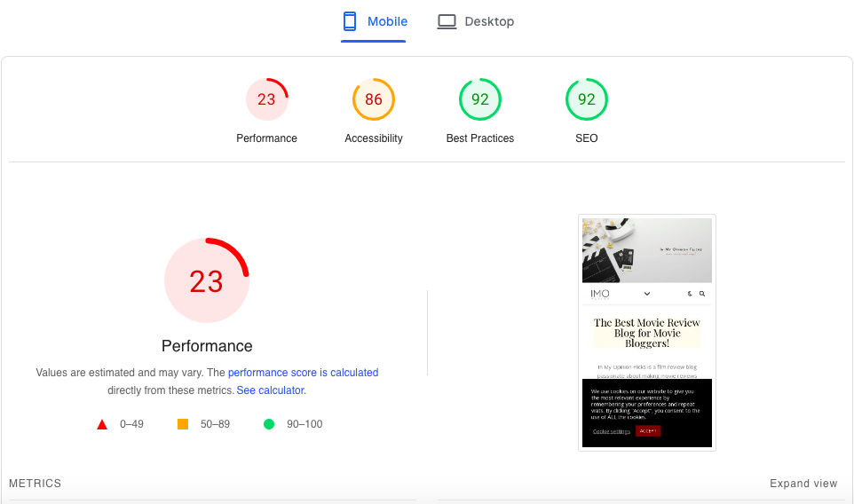Click the 0–49 legend text
Image resolution: width=854 pixels, height=504 pixels.
pos(131,424)
